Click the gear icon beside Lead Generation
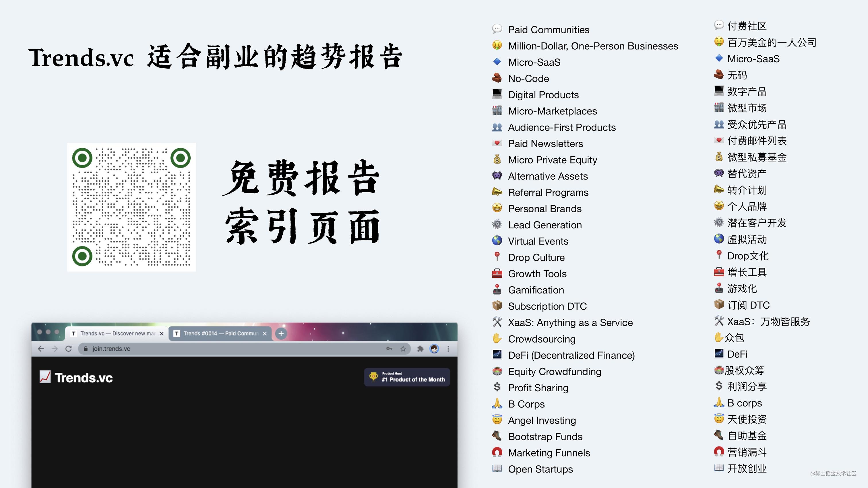This screenshot has height=488, width=868. (497, 224)
